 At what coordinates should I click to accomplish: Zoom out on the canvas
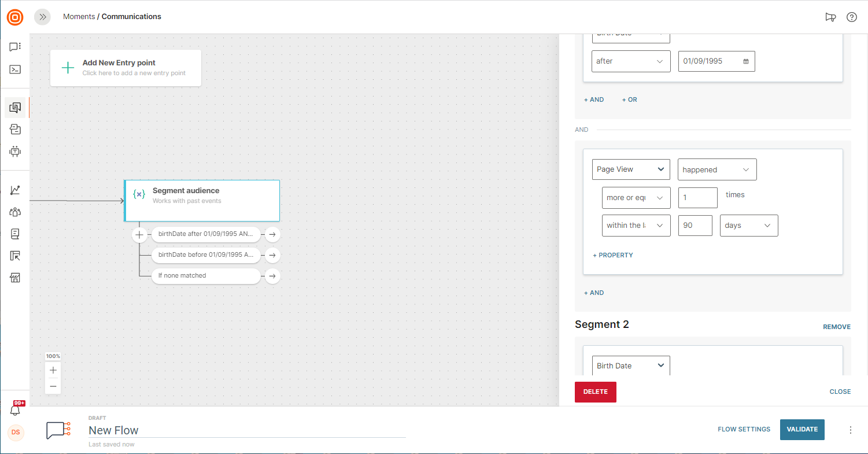[53, 386]
